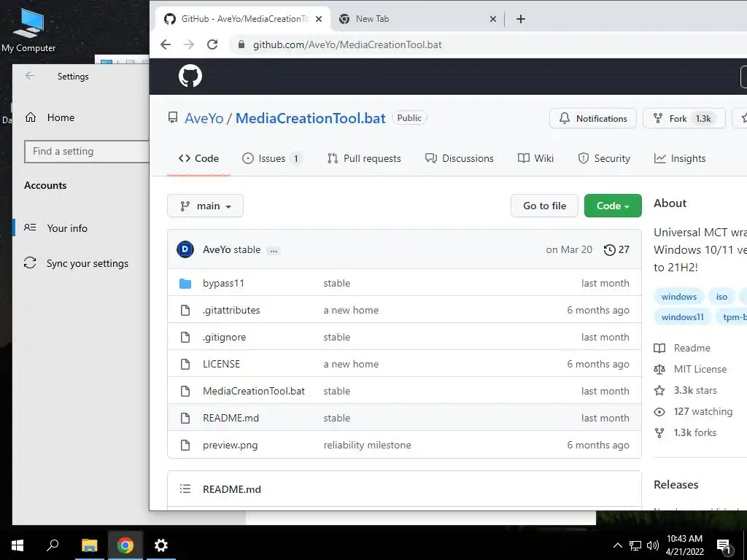Open the Security tab
747x560 pixels.
pos(604,158)
